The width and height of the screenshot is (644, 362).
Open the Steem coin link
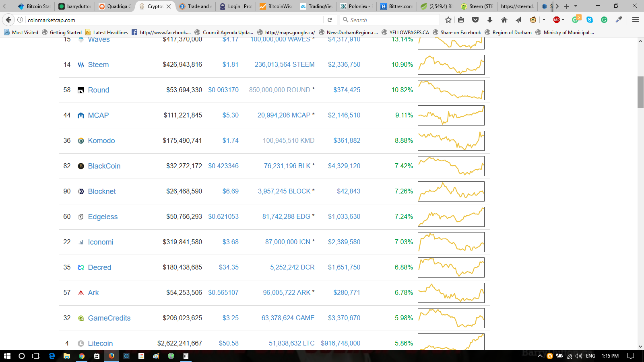[x=98, y=65]
